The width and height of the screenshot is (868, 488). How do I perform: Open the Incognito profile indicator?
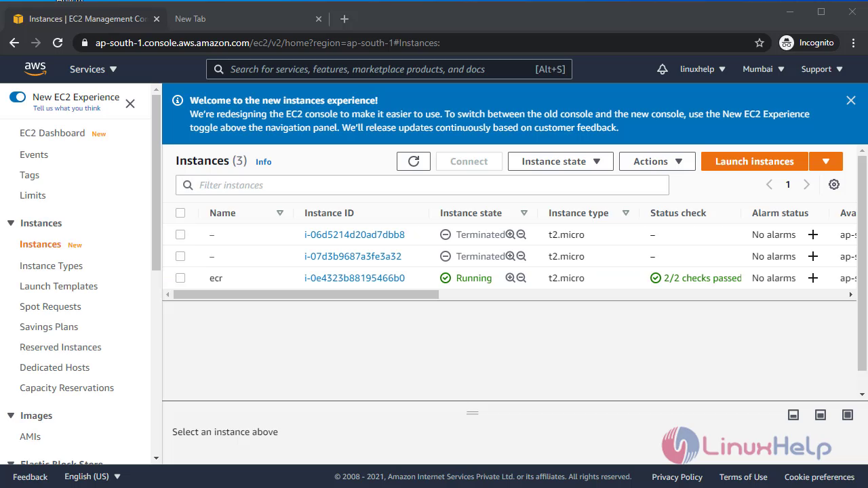[806, 43]
